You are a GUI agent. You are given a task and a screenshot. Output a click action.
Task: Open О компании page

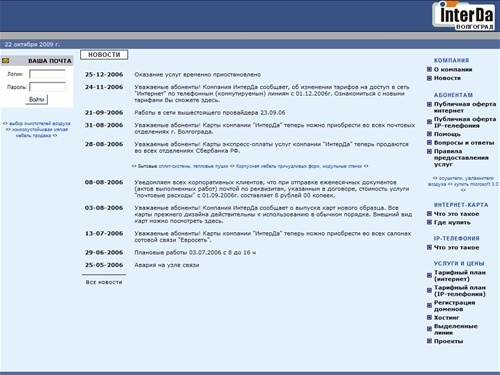click(x=453, y=70)
